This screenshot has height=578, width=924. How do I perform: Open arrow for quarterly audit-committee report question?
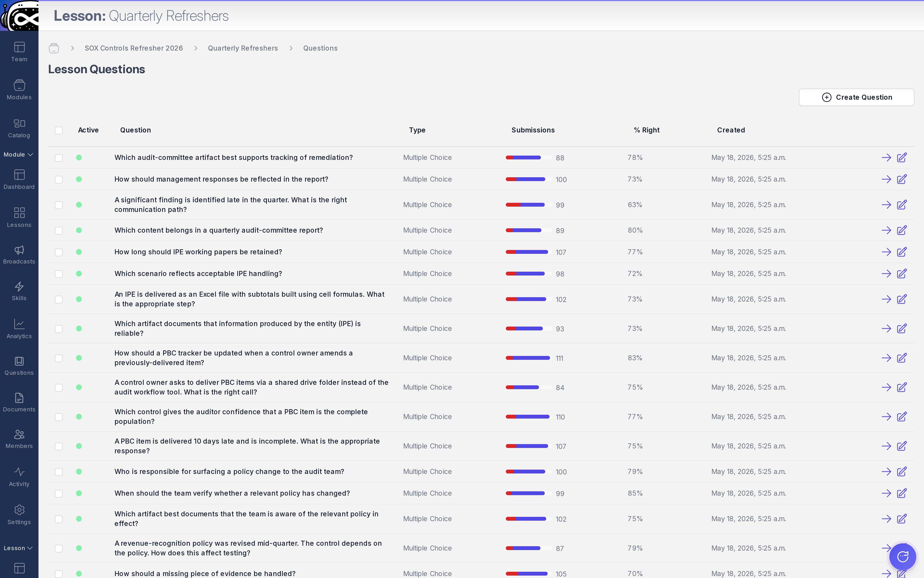tap(886, 230)
